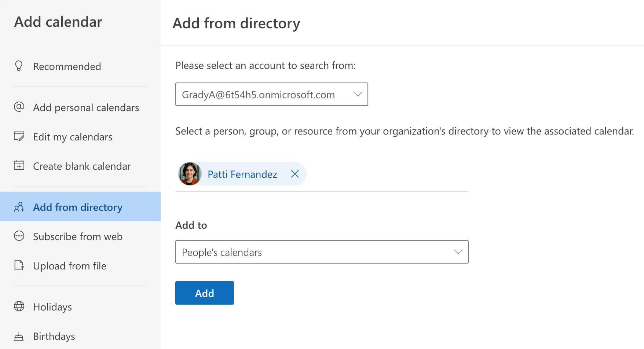Screen dimensions: 644x349
Task: Click the Holidays globe icon
Action: (19, 306)
